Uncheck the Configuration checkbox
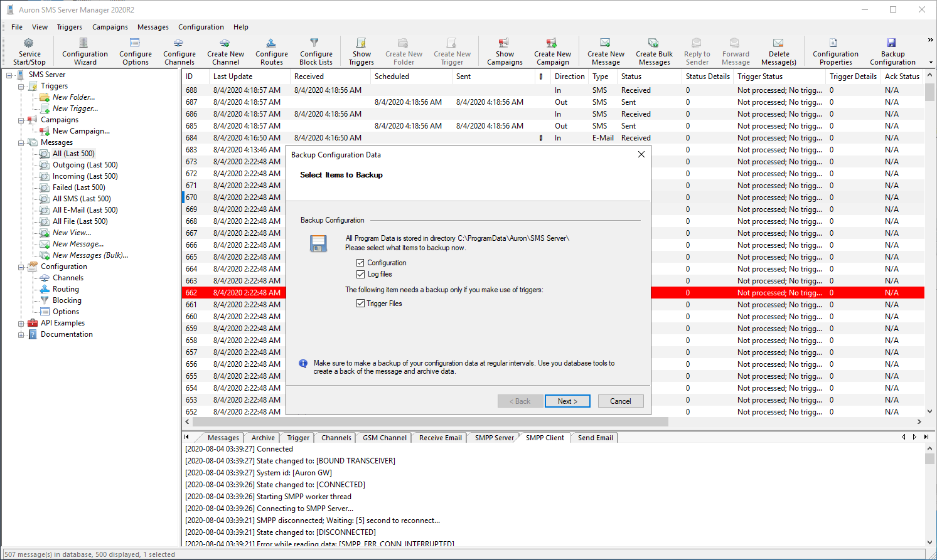 (x=360, y=263)
